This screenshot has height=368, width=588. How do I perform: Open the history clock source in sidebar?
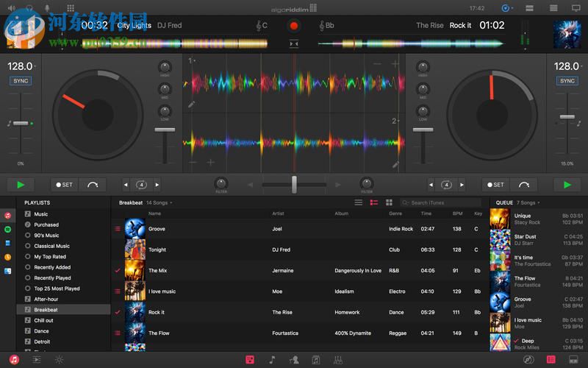tap(7, 257)
